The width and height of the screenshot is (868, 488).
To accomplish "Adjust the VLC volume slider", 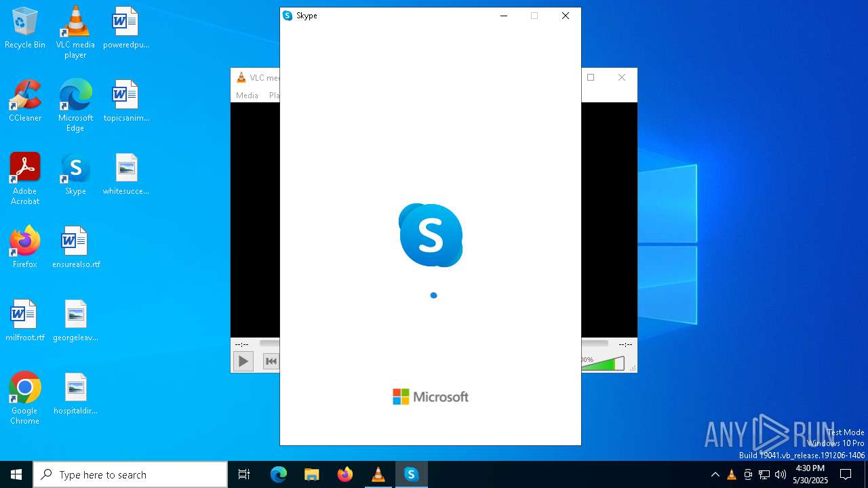I will 603,364.
